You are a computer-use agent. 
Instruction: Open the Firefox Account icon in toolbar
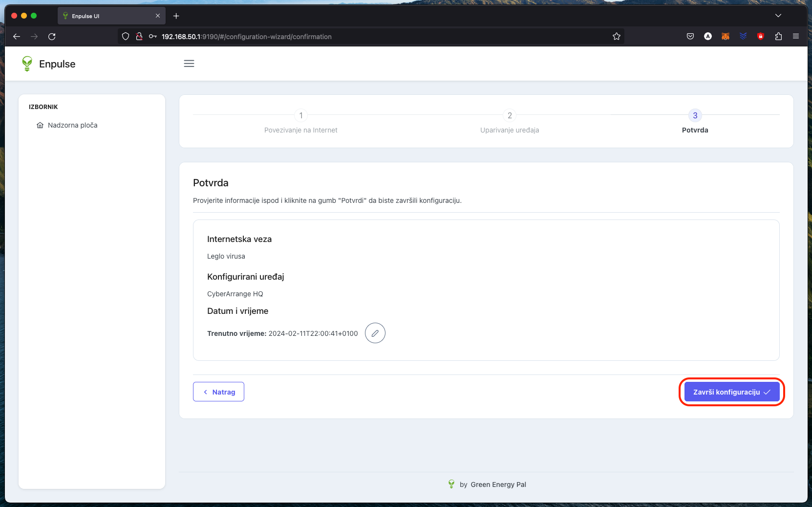pyautogui.click(x=708, y=36)
